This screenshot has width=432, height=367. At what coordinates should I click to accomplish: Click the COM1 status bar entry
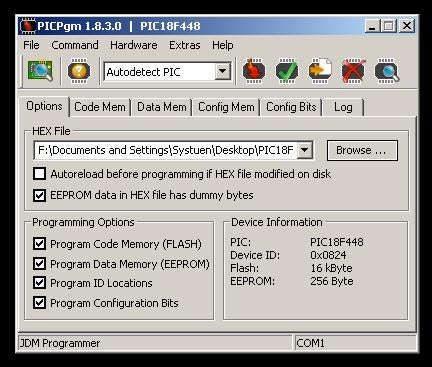coord(310,343)
